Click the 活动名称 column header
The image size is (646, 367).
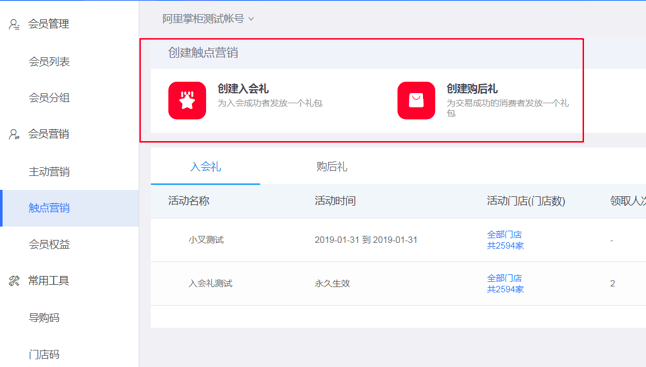coord(189,201)
